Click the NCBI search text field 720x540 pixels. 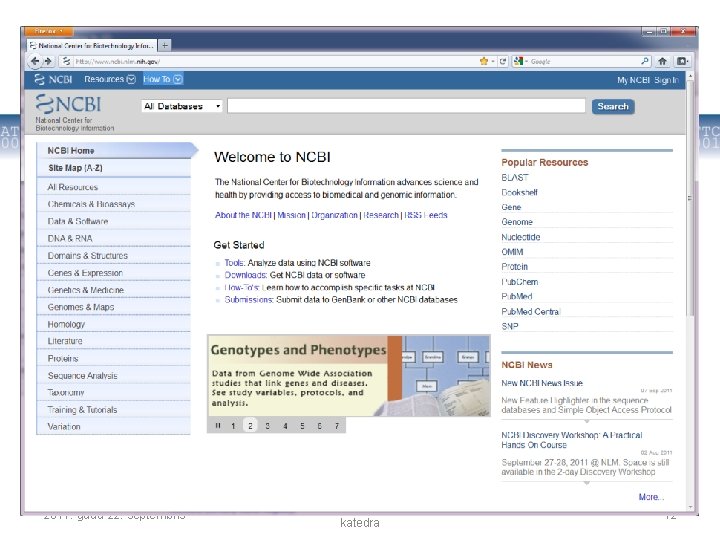(x=406, y=106)
